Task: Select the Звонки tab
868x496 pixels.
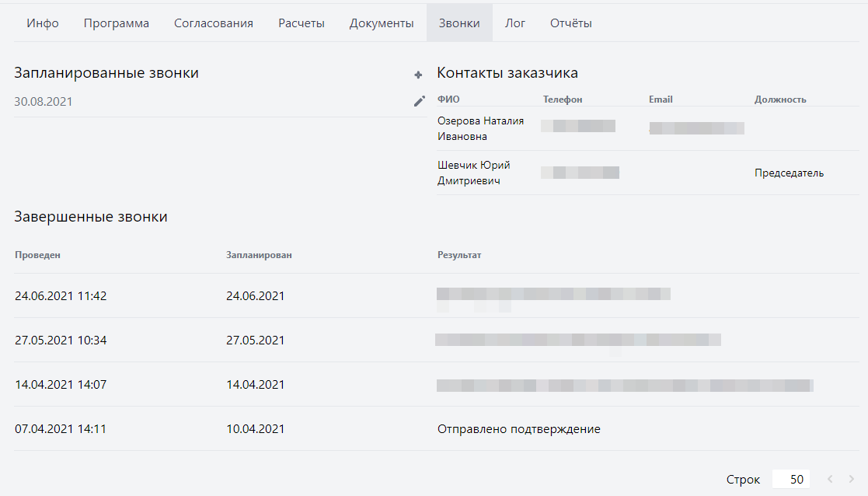Action: (459, 23)
